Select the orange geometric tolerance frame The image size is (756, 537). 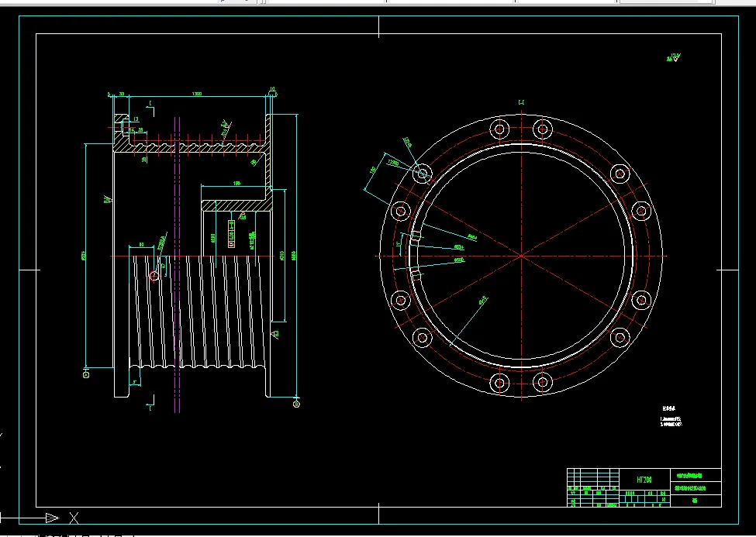click(231, 234)
